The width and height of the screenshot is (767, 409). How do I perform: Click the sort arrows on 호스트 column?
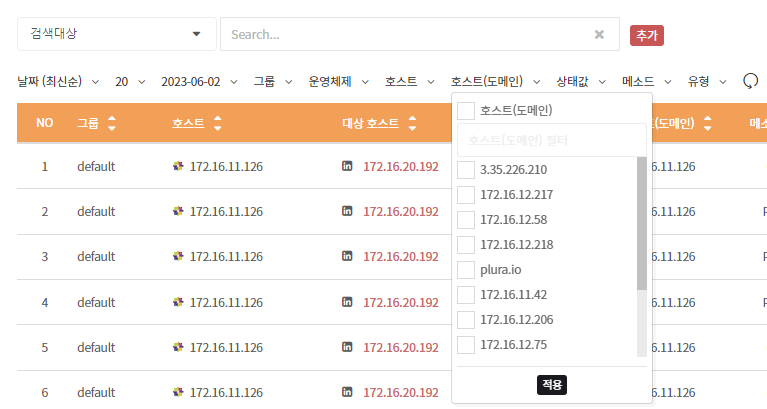[217, 124]
